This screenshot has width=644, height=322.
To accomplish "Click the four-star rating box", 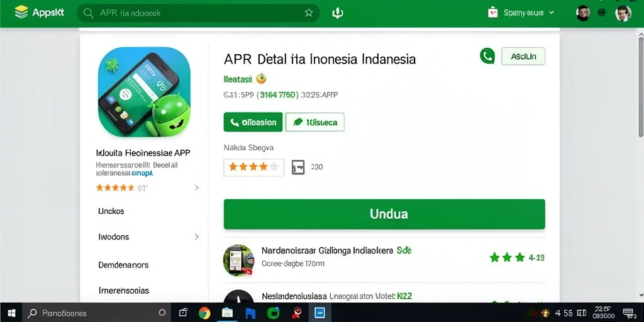I will point(253,167).
